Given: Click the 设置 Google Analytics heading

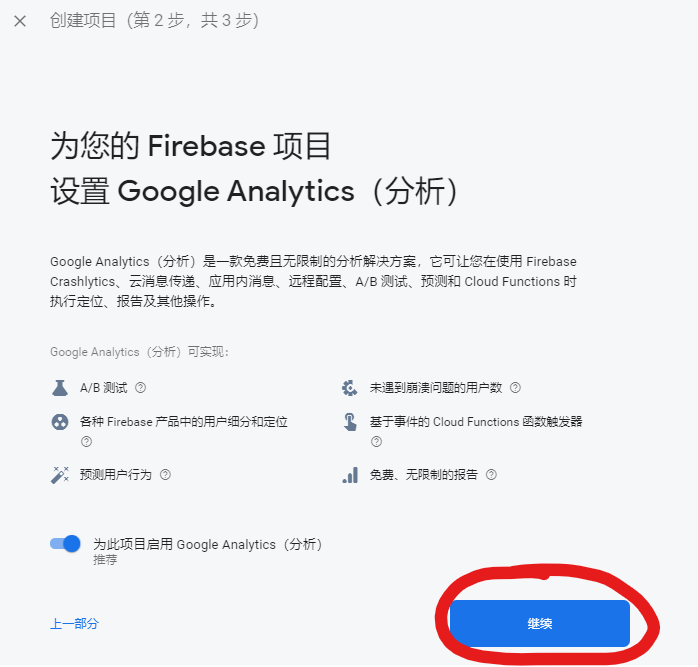Looking at the screenshot, I should 255,191.
